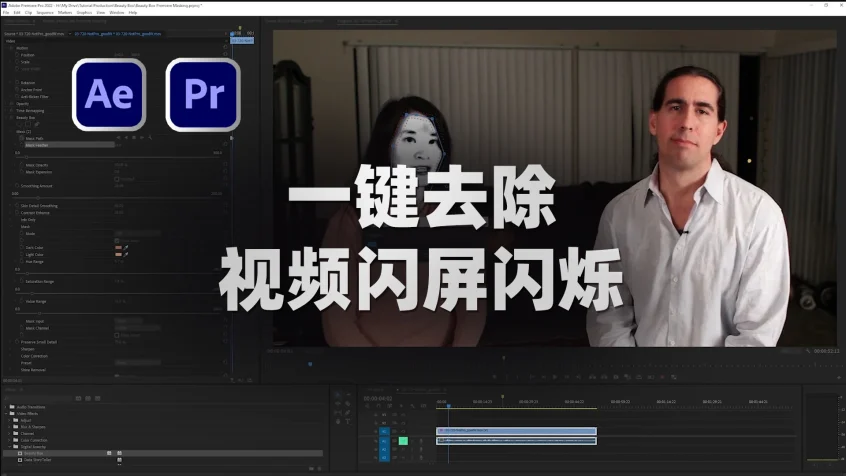Expand the Sharpen section
Image resolution: width=846 pixels, height=476 pixels.
click(x=11, y=349)
